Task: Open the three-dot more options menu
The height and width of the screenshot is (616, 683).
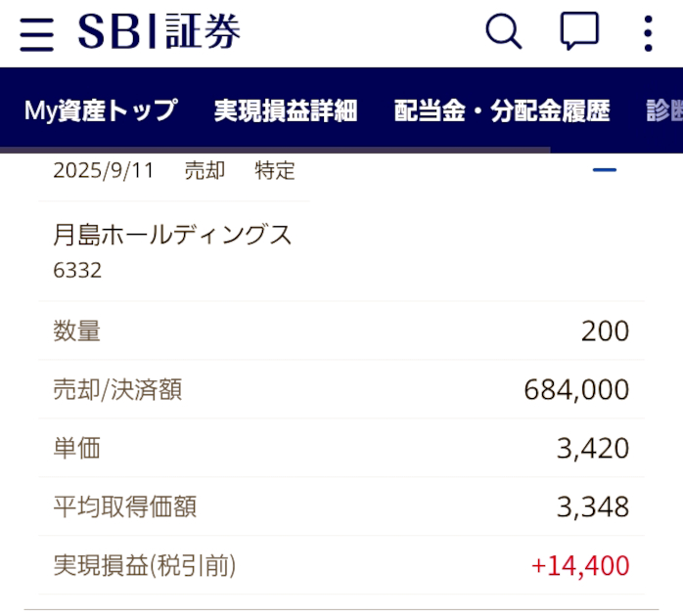Action: tap(648, 33)
